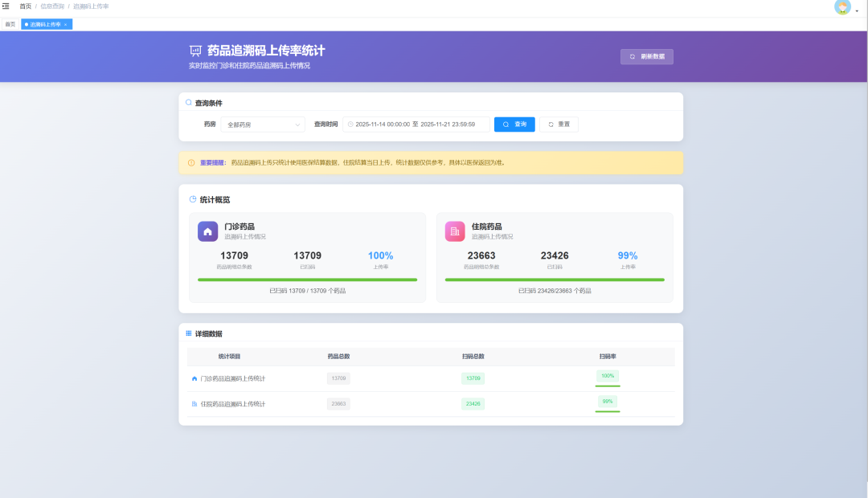
Task: Click the grid icon beside 详细数据
Action: (x=189, y=333)
